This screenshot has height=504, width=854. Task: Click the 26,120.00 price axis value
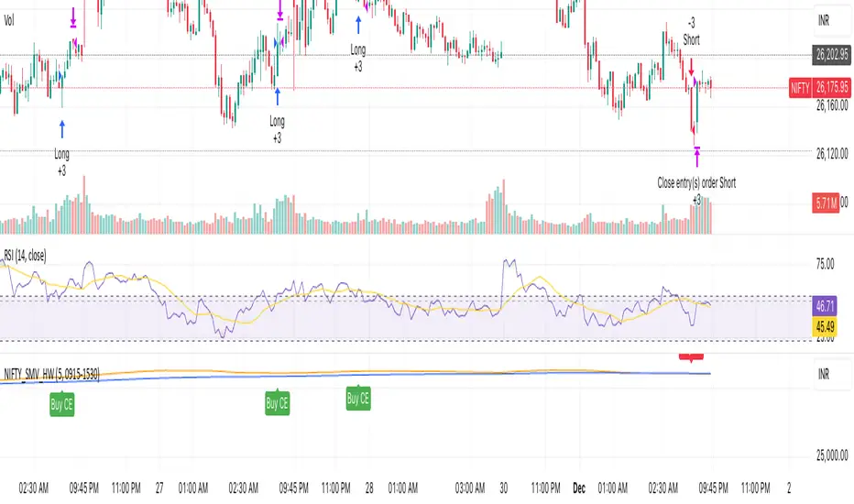(x=832, y=154)
